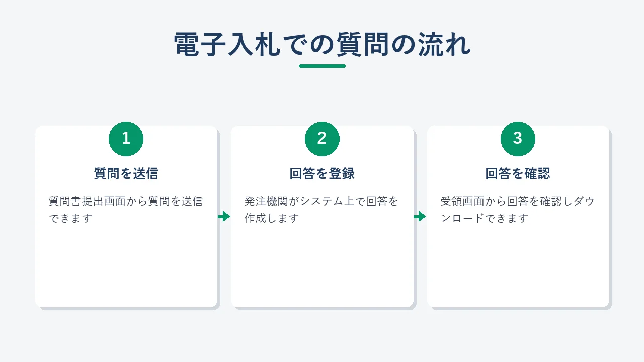Image resolution: width=644 pixels, height=362 pixels.
Task: Select the 回答を確認 heading
Action: (518, 174)
